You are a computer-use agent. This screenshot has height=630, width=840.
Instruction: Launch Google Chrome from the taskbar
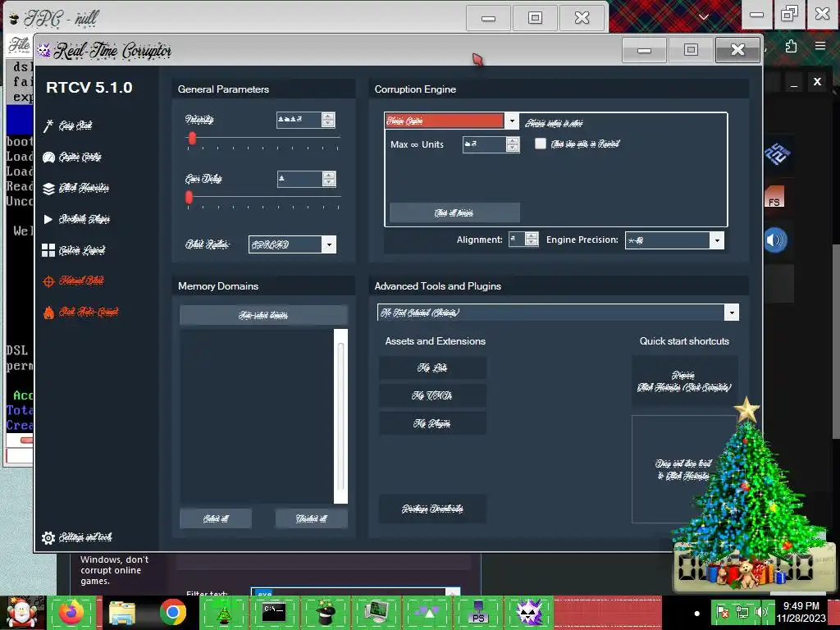172,612
